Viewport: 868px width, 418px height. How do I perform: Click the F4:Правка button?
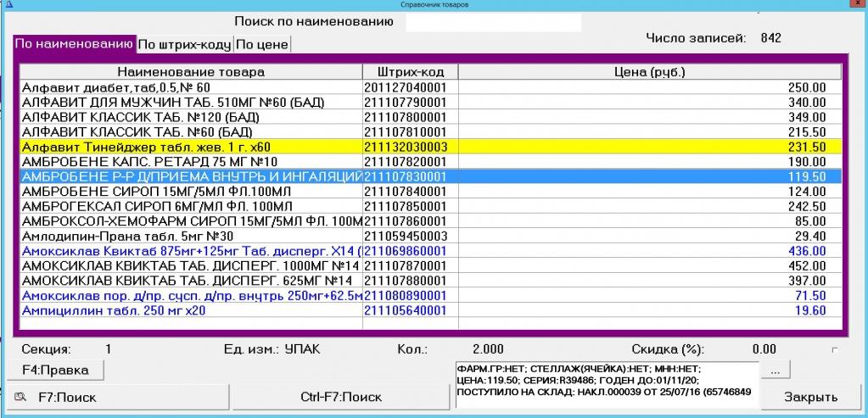(55, 370)
